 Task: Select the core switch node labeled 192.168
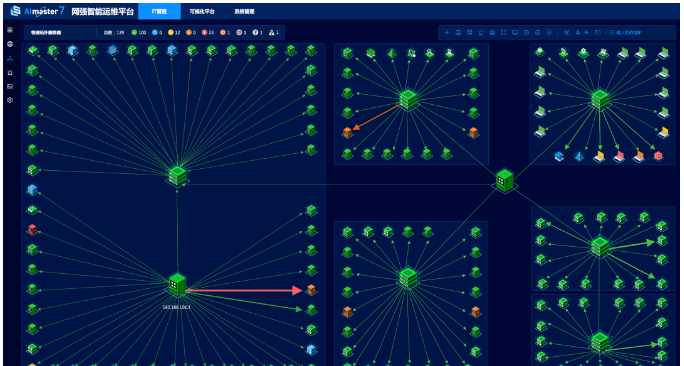click(177, 284)
